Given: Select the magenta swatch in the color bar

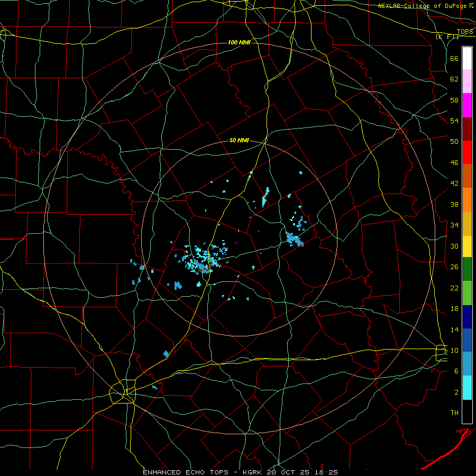Looking at the screenshot, I should [467, 105].
